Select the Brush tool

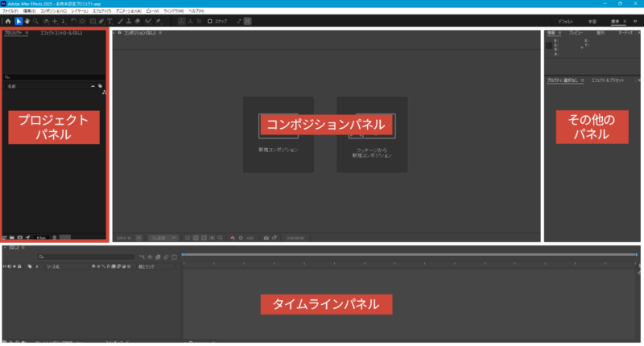point(120,22)
